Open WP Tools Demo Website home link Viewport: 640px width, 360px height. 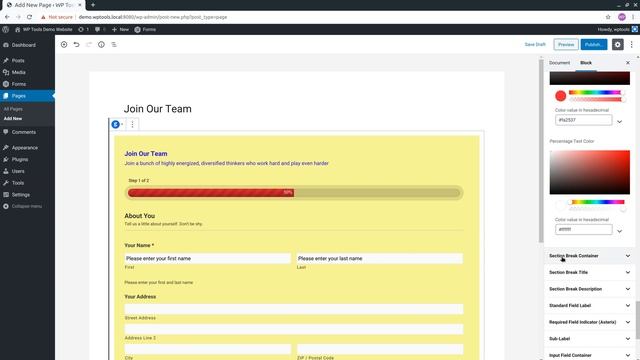(44, 29)
